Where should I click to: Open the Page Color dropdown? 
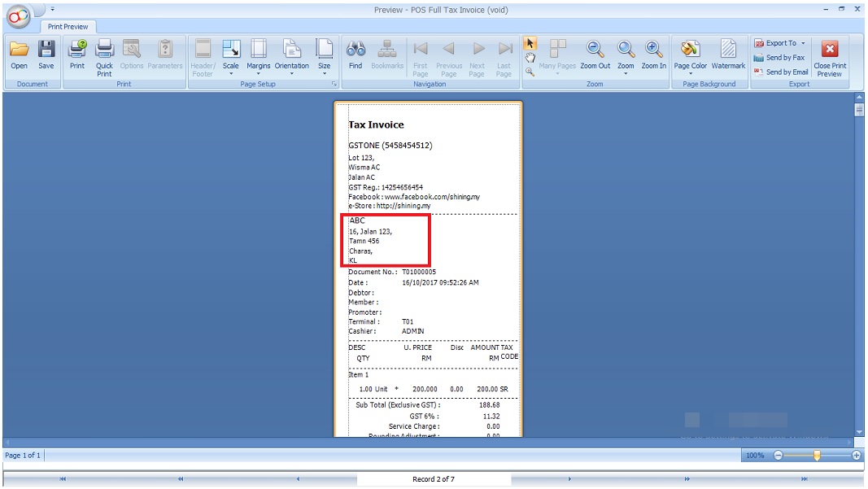point(690,74)
